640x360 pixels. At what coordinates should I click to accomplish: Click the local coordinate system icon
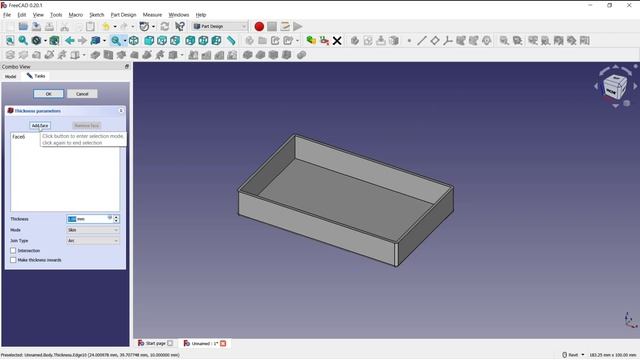click(448, 40)
